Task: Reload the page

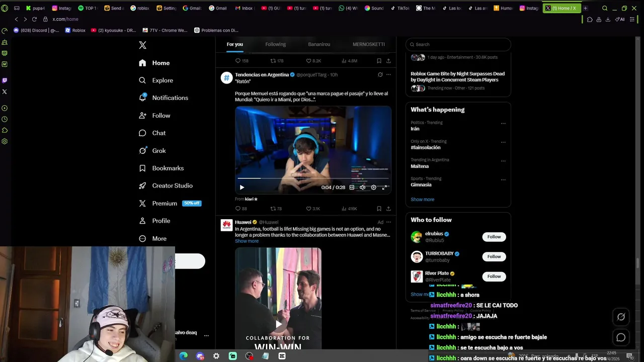Action: pyautogui.click(x=34, y=19)
